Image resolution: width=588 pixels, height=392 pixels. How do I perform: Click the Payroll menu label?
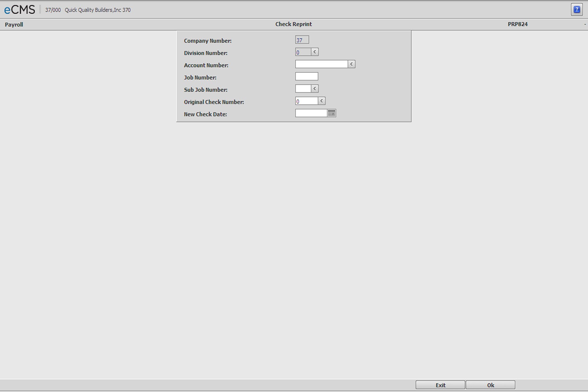14,25
